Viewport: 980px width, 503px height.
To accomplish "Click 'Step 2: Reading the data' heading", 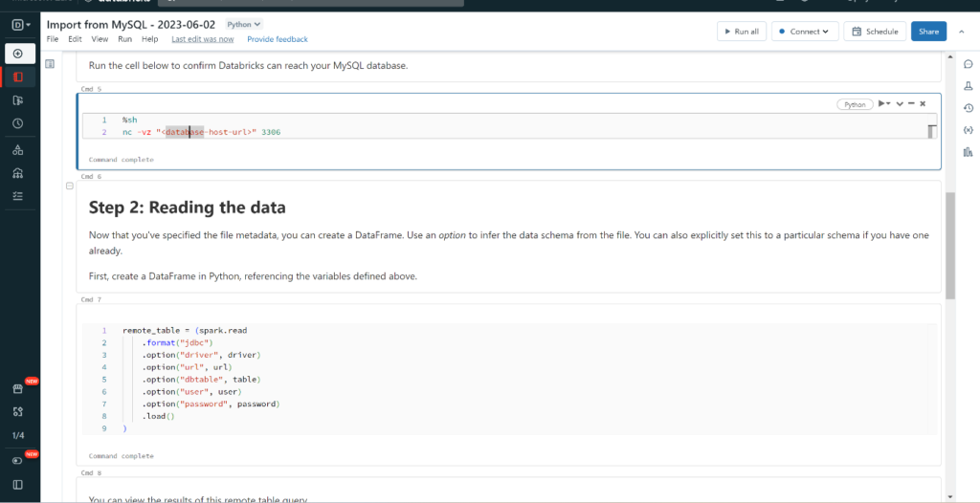I will click(187, 208).
